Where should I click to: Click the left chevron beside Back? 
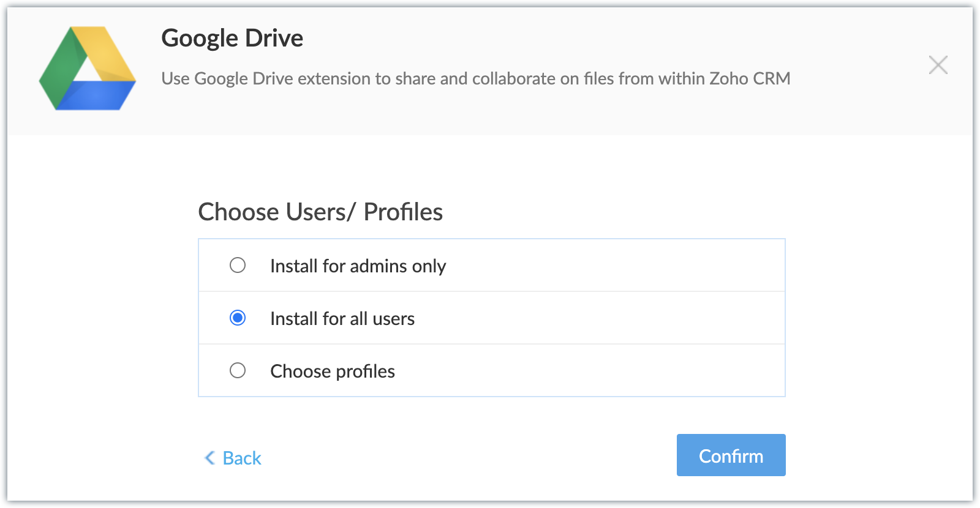coord(209,458)
